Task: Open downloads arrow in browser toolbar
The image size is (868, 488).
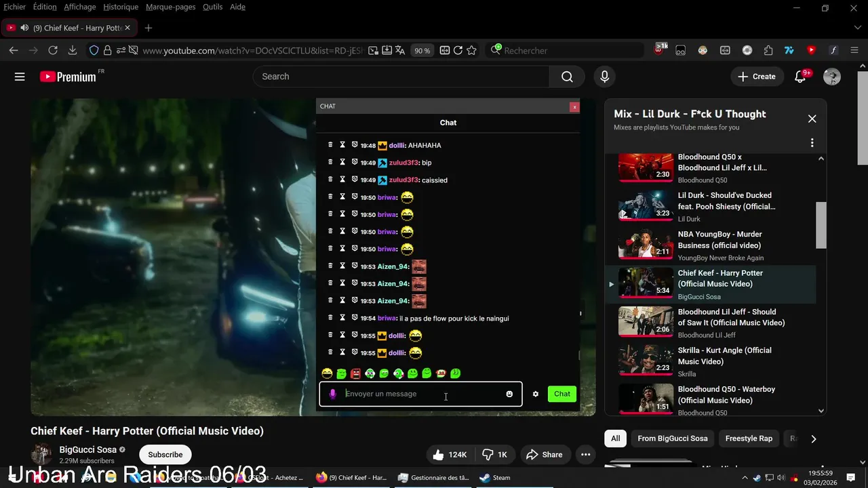Action: coord(73,50)
